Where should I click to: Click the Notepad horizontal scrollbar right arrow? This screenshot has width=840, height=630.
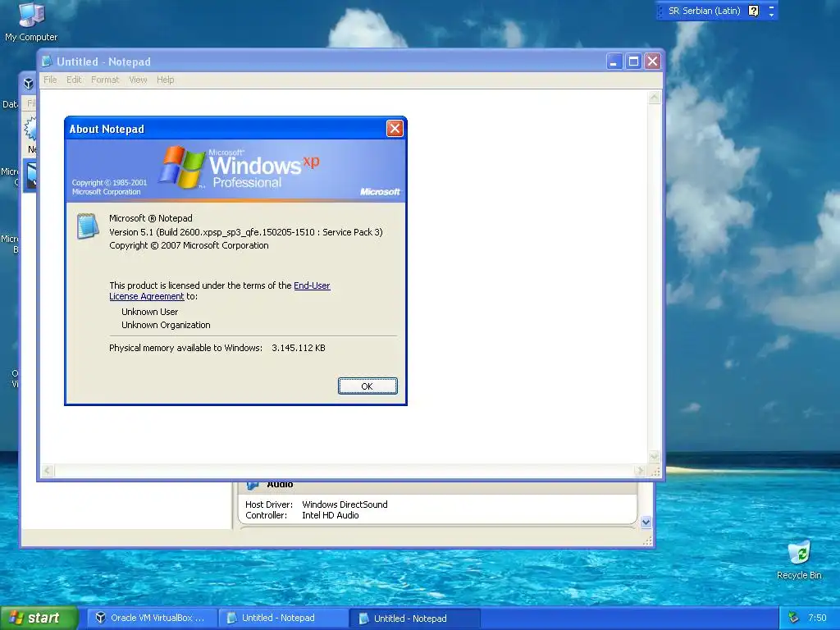click(640, 471)
